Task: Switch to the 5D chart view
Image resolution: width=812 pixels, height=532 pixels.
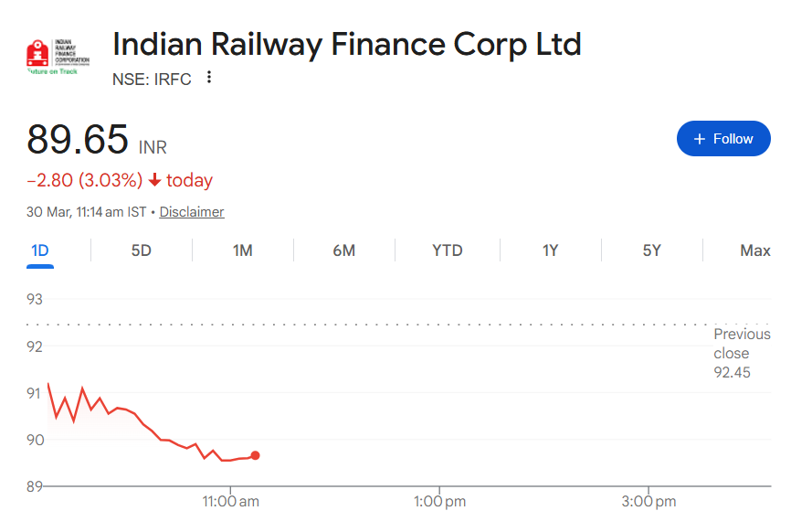Action: click(x=141, y=250)
